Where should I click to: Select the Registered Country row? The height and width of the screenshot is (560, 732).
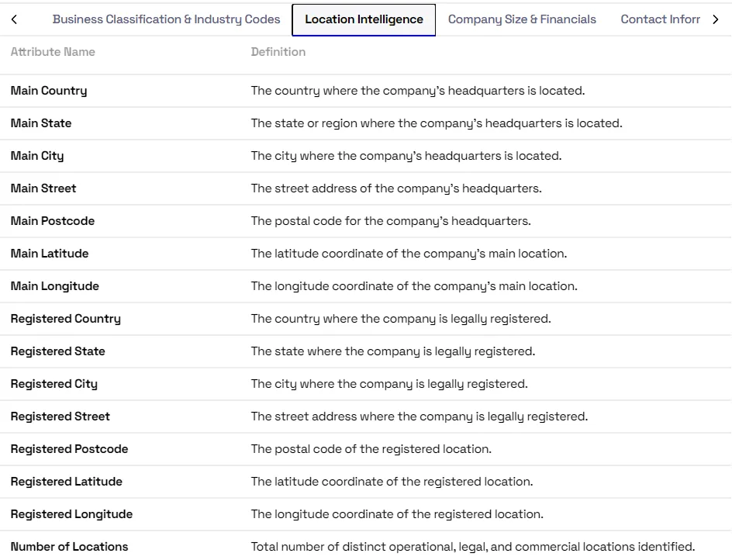click(x=366, y=319)
